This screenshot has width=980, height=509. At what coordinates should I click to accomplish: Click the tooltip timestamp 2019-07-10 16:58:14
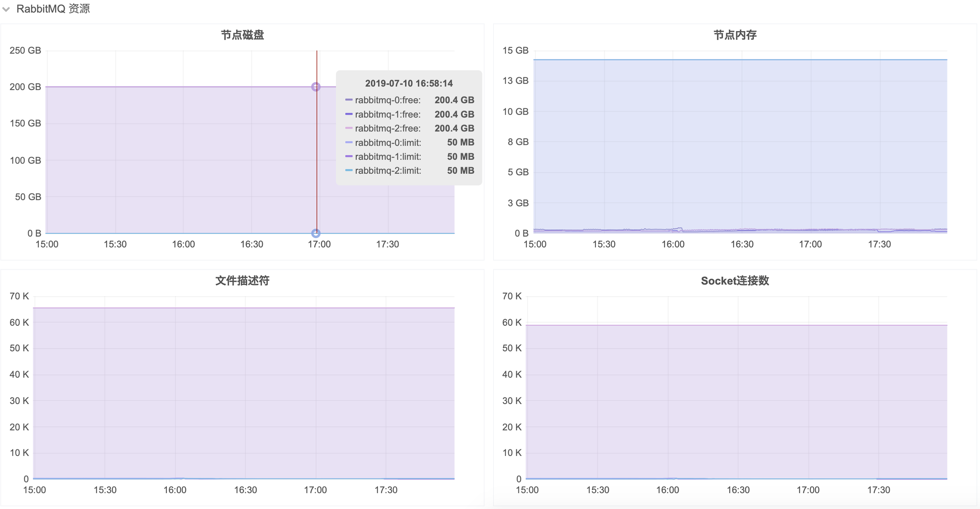[408, 83]
